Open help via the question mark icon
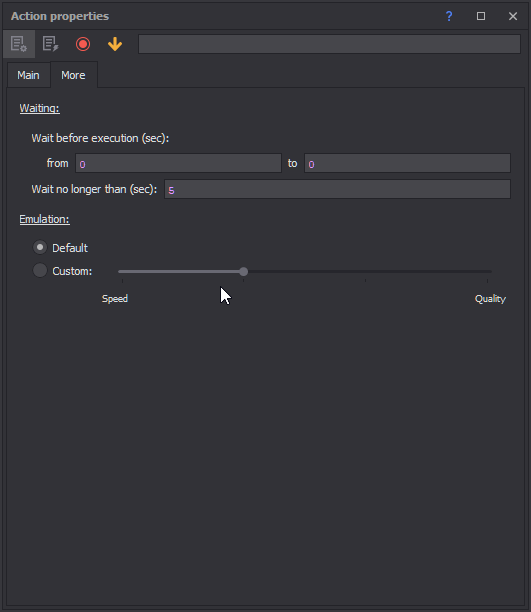The height and width of the screenshot is (612, 531). tap(449, 16)
